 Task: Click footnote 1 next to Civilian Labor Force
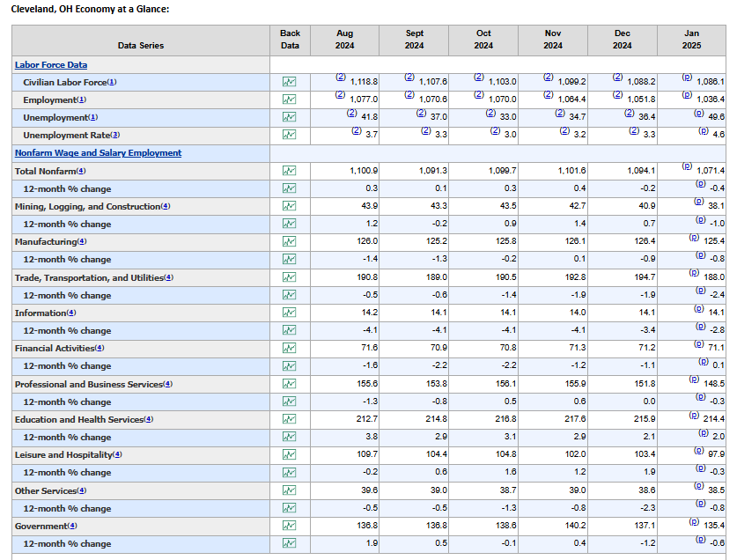pos(112,82)
